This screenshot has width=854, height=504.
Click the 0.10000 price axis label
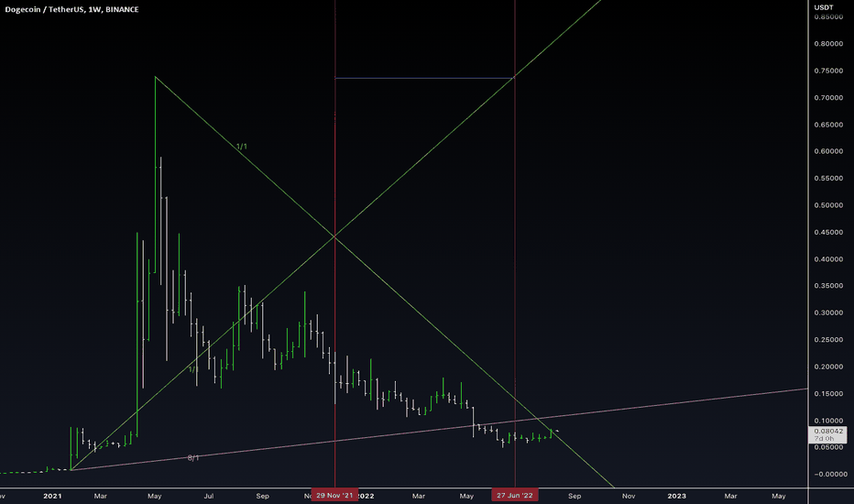coord(828,420)
